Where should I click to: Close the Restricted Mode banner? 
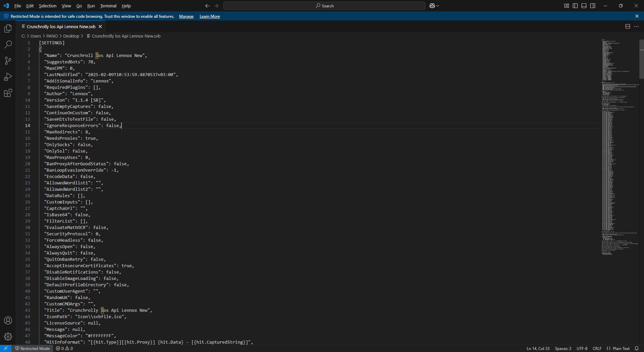coord(637,16)
